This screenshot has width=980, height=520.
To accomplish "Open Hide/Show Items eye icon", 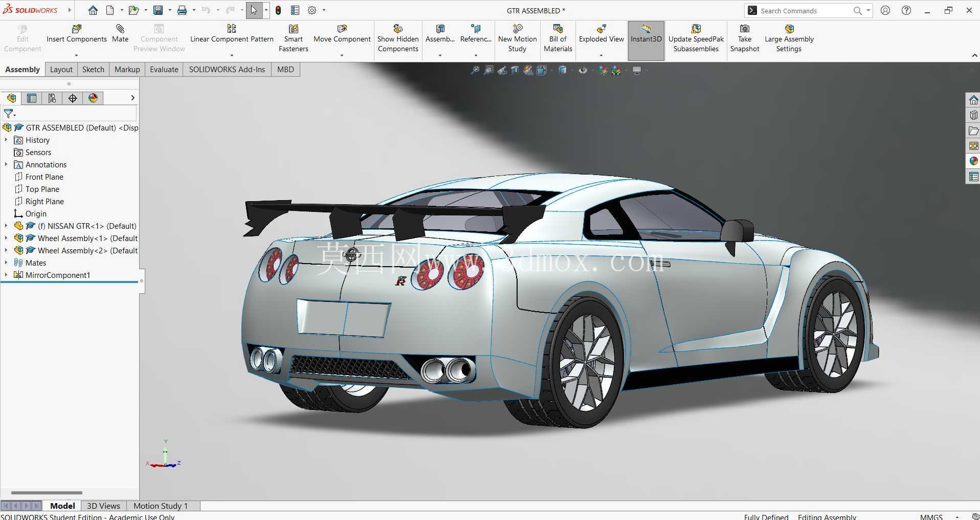I will click(x=583, y=70).
